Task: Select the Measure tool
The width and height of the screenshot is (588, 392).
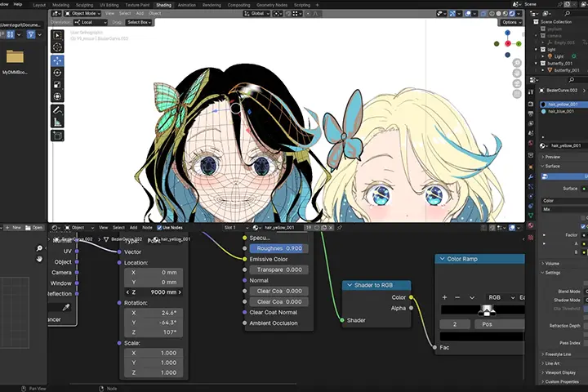Action: pyautogui.click(x=57, y=122)
